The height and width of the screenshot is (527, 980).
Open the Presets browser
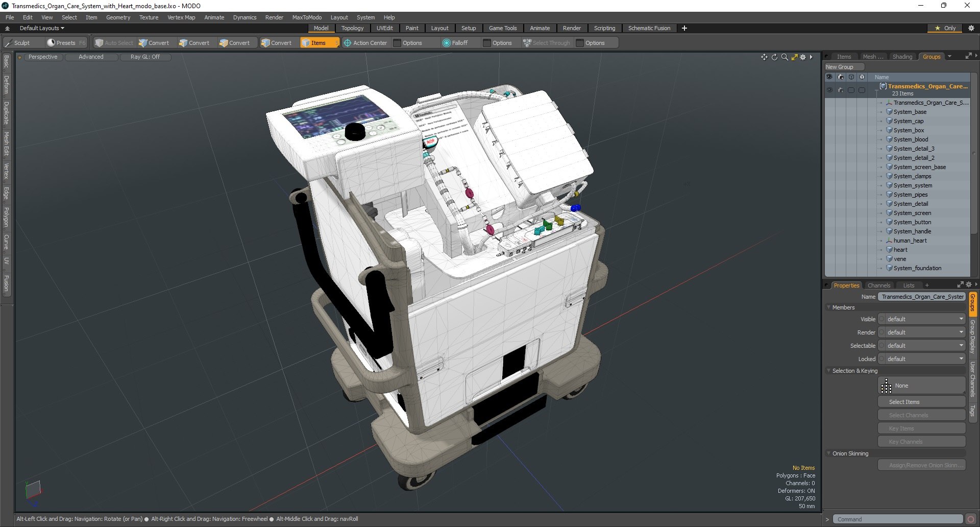coord(65,43)
